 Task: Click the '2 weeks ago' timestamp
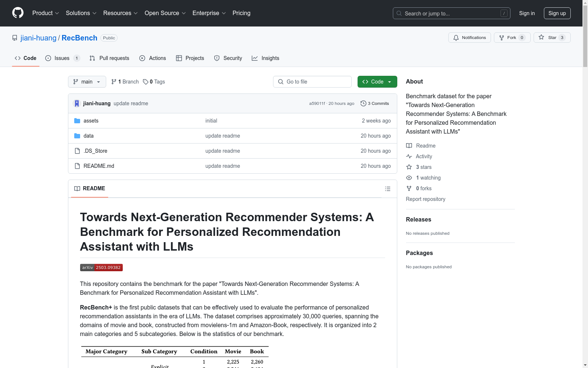tap(376, 121)
